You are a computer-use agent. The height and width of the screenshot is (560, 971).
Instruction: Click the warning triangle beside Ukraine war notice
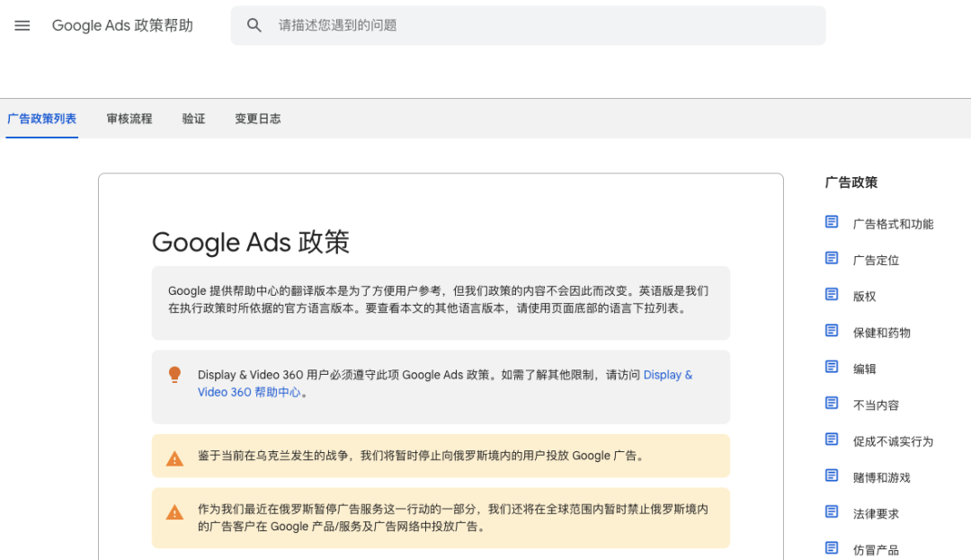pos(174,458)
